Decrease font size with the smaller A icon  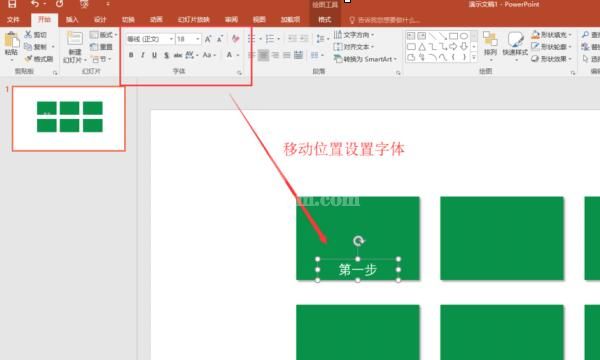pos(220,39)
